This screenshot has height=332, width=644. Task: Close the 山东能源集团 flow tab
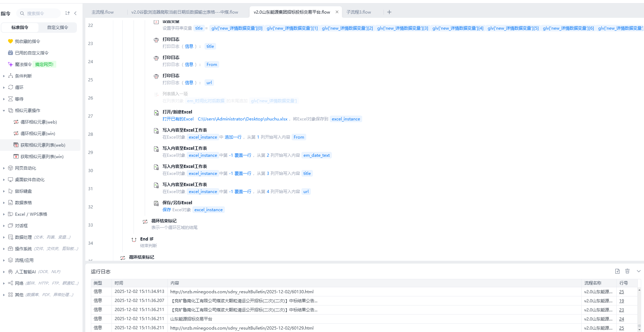tap(337, 12)
